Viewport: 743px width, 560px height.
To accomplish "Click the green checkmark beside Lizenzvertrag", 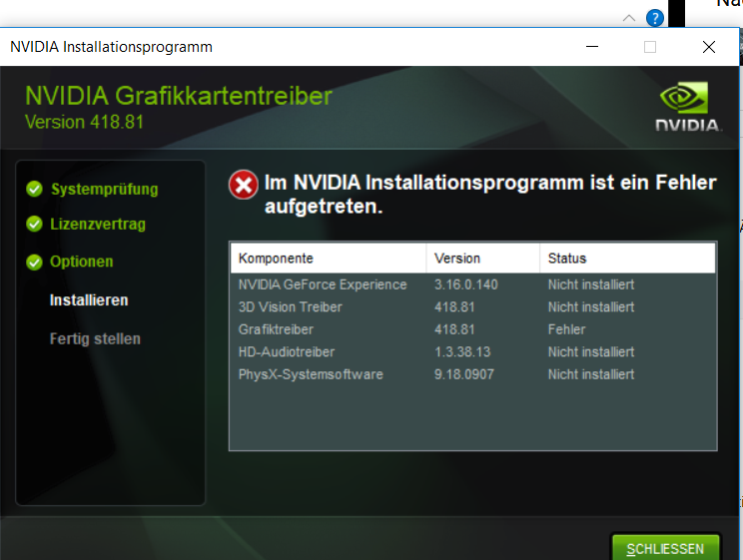I will [34, 225].
